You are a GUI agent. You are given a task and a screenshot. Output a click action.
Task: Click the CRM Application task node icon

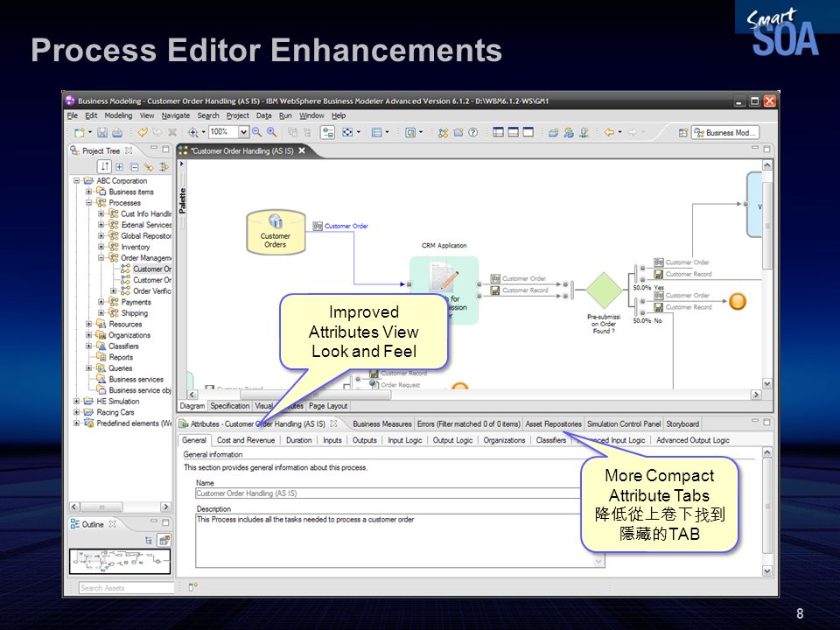point(444,277)
